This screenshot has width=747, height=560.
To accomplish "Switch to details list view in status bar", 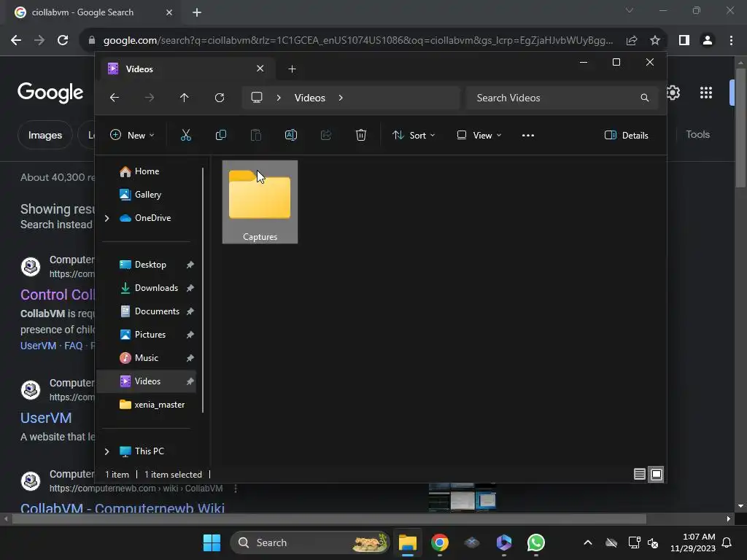I will click(640, 474).
